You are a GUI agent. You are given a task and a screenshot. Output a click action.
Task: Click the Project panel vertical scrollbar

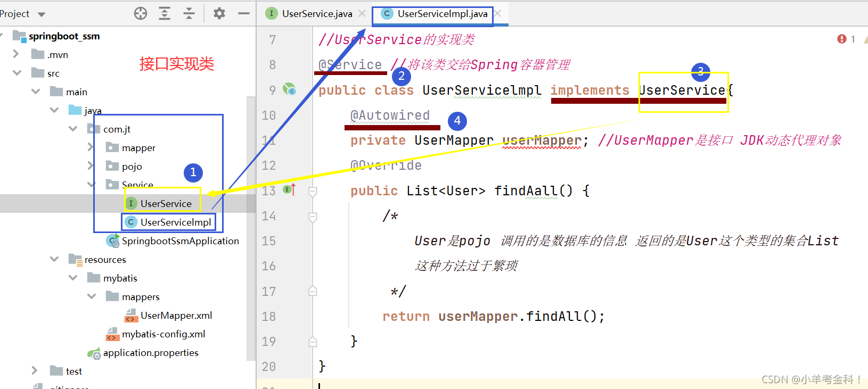251,229
